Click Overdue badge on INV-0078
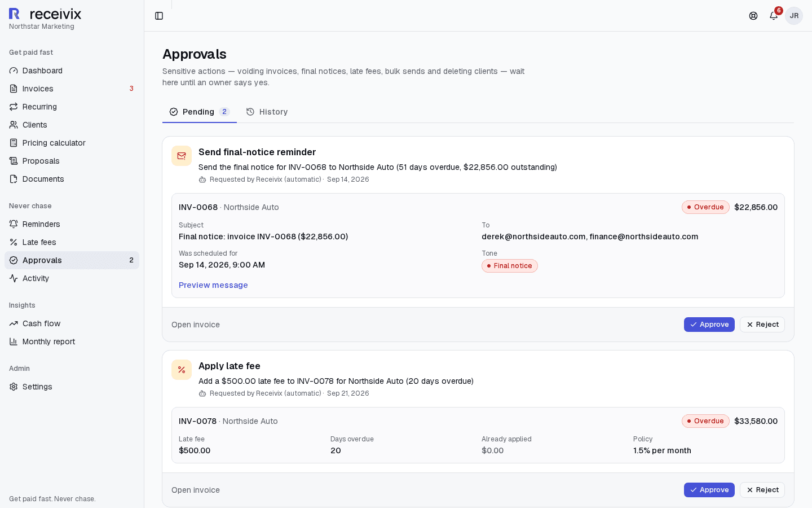Image resolution: width=812 pixels, height=508 pixels. 705,421
